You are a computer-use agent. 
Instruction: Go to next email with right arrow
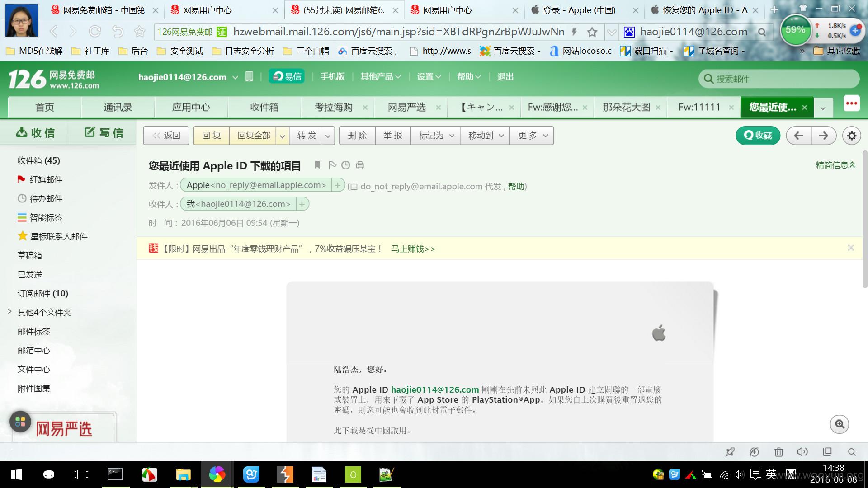(824, 136)
